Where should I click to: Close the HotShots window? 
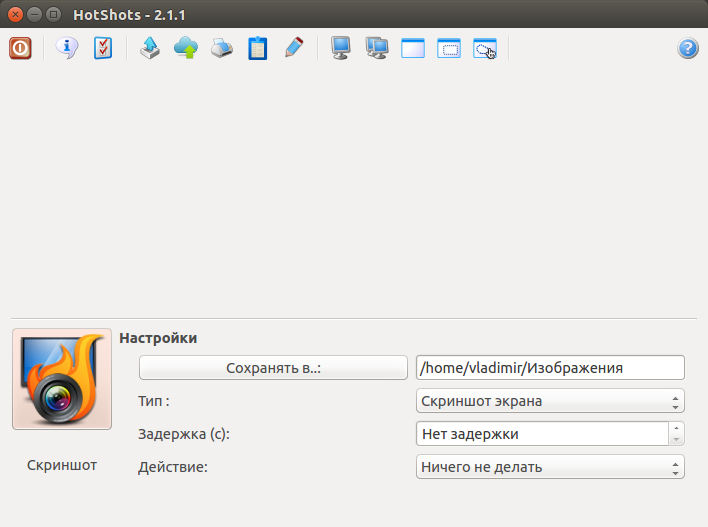pos(15,14)
